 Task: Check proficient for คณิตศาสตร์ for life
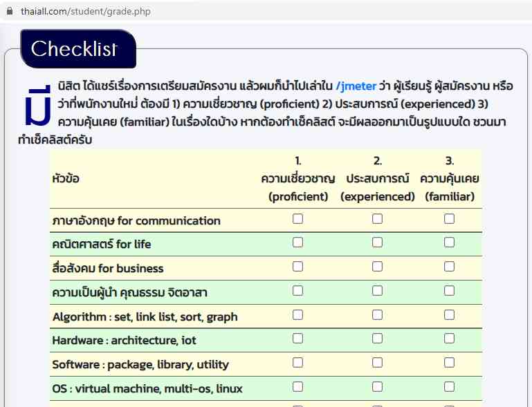298,243
